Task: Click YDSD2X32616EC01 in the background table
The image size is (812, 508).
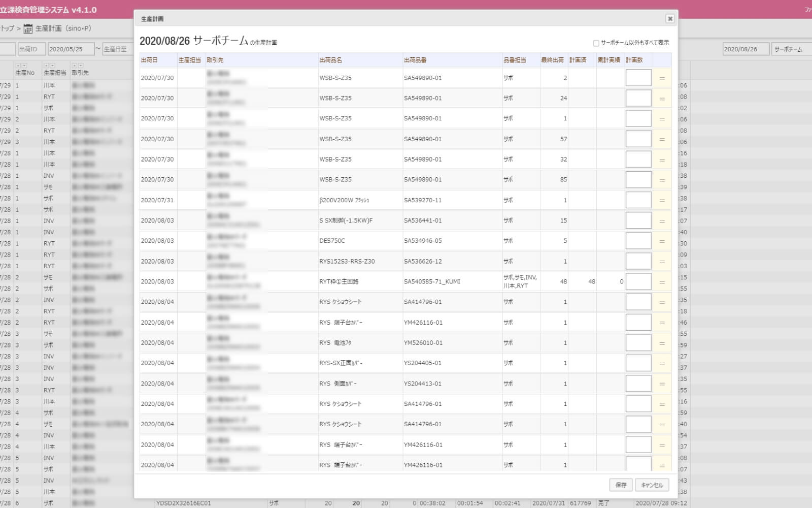Action: (183, 503)
